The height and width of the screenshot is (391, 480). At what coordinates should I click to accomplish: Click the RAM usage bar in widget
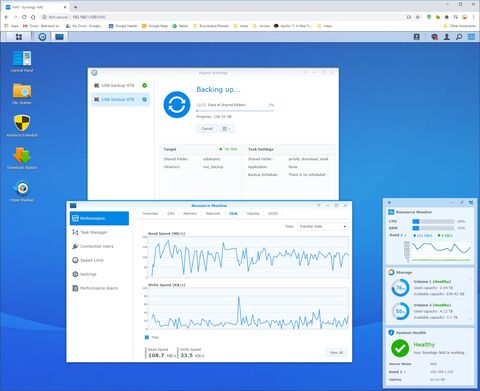(x=433, y=228)
